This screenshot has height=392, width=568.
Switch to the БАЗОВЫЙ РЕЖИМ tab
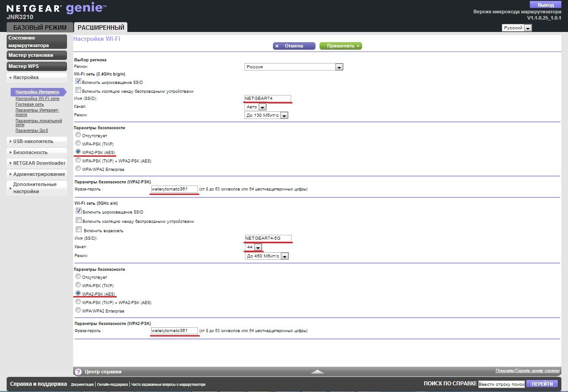point(39,28)
